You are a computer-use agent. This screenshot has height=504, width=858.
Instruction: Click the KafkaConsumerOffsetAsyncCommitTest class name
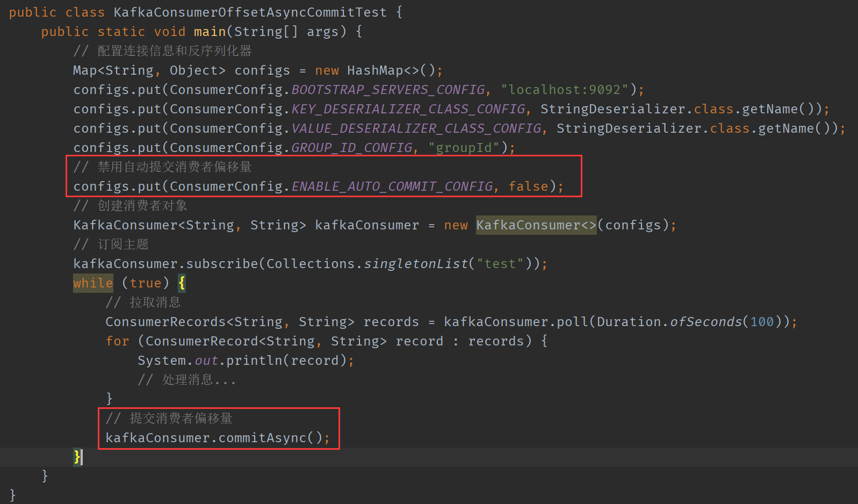point(250,12)
